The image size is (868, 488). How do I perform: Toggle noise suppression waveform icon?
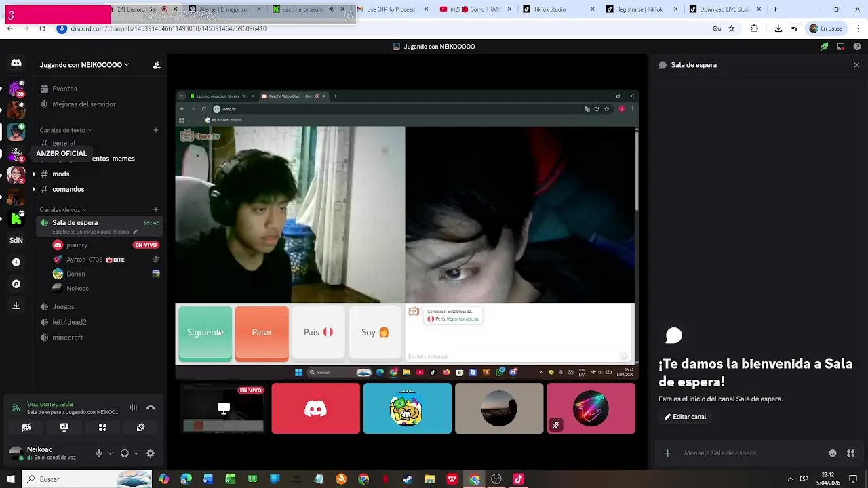click(134, 407)
